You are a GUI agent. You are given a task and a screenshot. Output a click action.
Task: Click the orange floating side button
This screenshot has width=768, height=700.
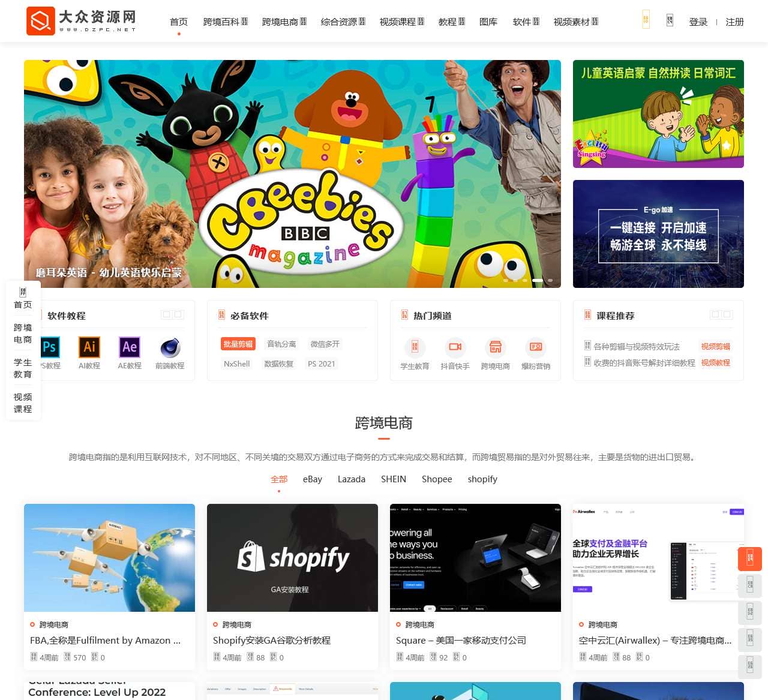pyautogui.click(x=750, y=558)
